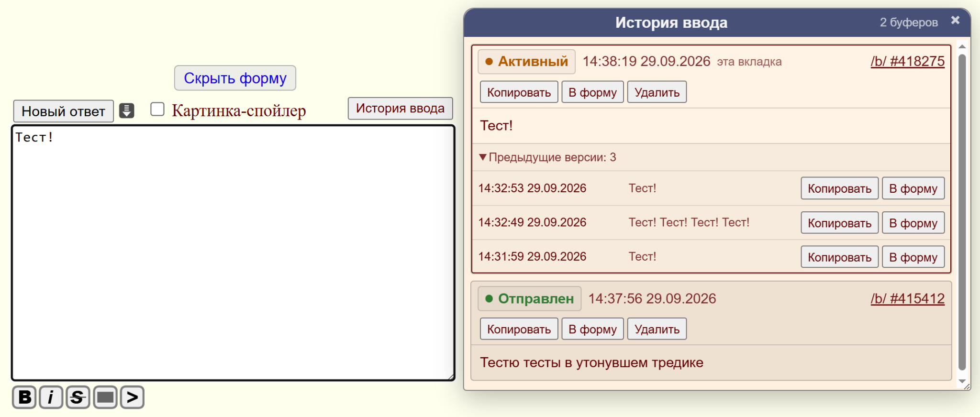
Task: Apply bold formatting with B icon
Action: coord(24,397)
